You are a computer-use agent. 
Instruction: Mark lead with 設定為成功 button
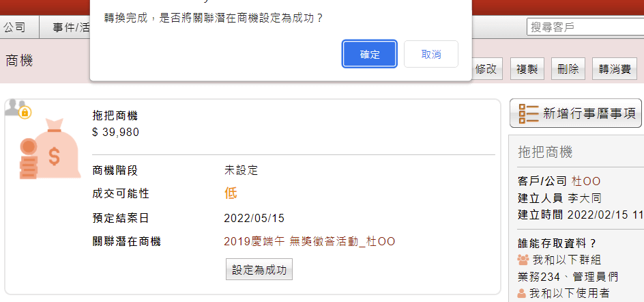pos(259,269)
